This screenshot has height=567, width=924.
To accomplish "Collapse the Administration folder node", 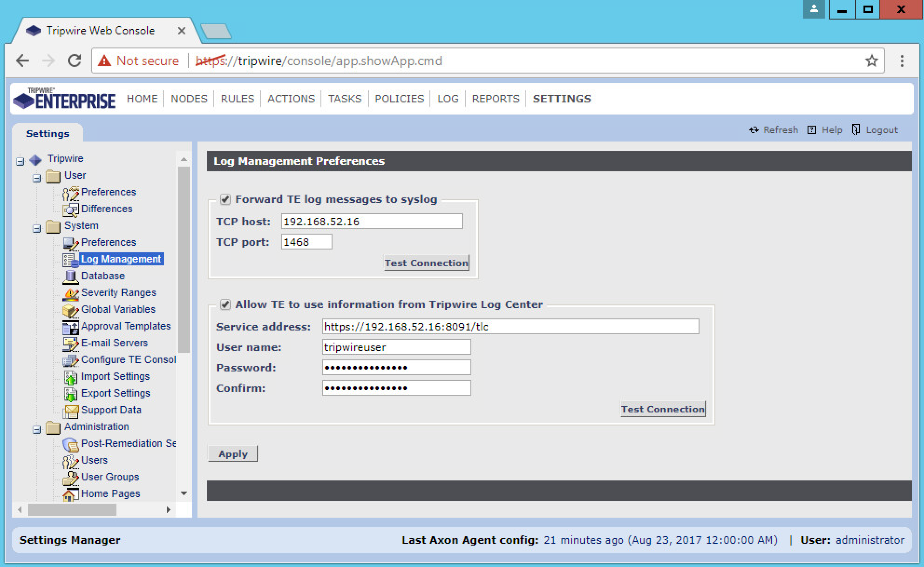I will point(37,430).
